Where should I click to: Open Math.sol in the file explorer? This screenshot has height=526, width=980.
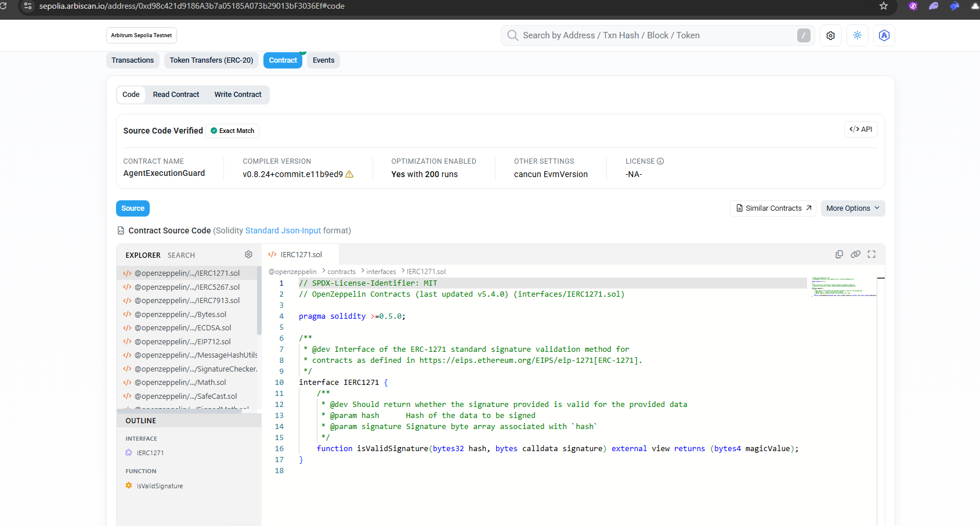click(x=187, y=383)
